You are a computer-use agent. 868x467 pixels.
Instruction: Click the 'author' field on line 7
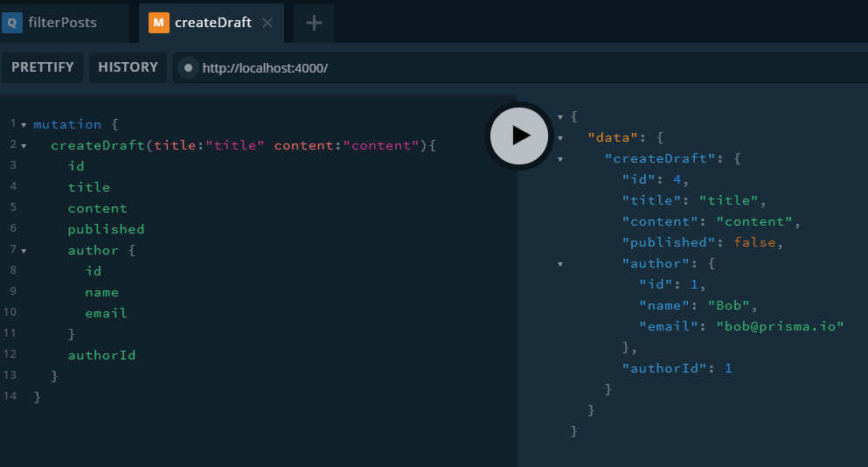point(93,250)
